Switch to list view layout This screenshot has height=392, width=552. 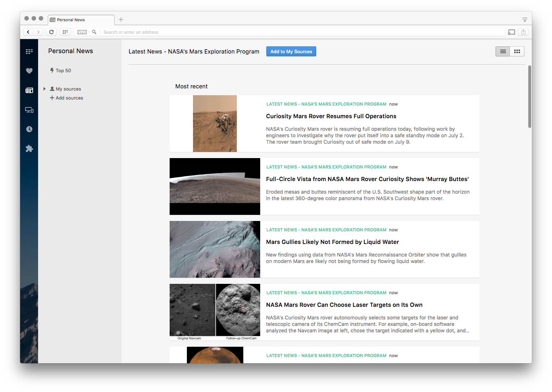503,51
